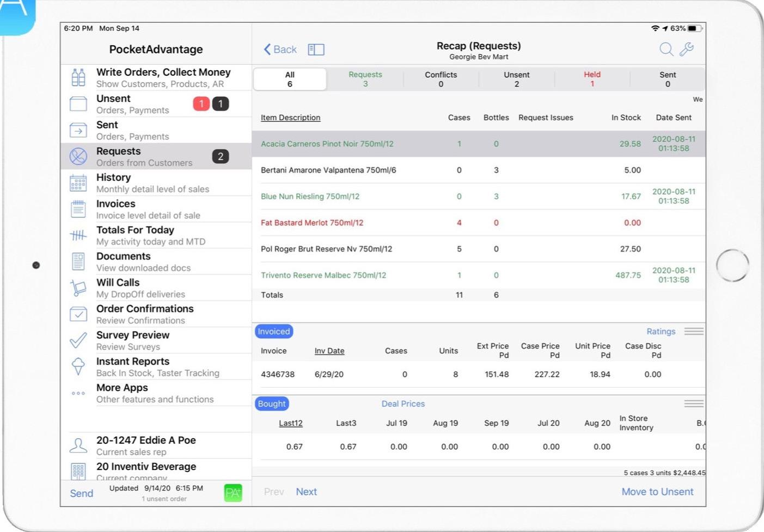Tap 20 Inventiv Beverage company
The height and width of the screenshot is (532, 764).
click(x=156, y=470)
